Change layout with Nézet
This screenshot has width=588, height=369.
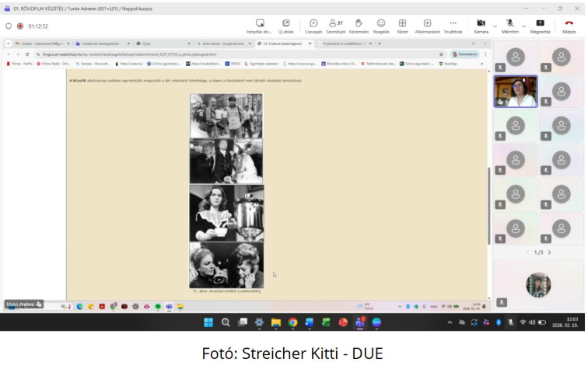click(402, 26)
